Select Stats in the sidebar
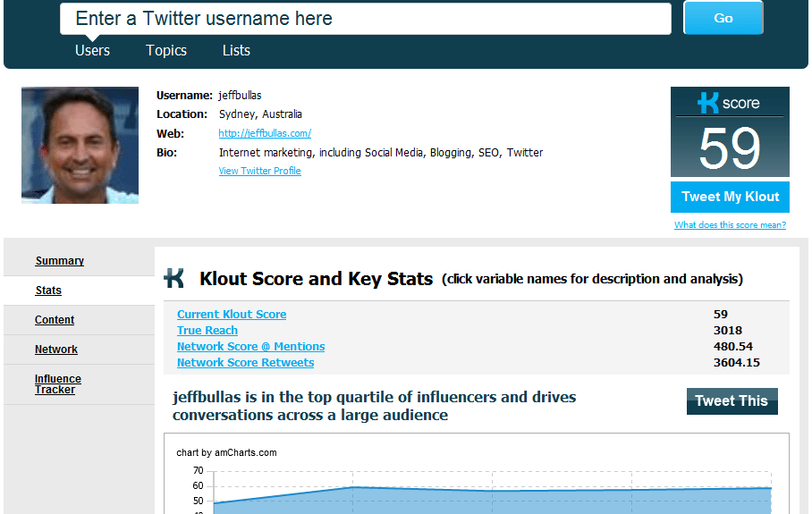Screen dimensions: 812x514 click(48, 291)
